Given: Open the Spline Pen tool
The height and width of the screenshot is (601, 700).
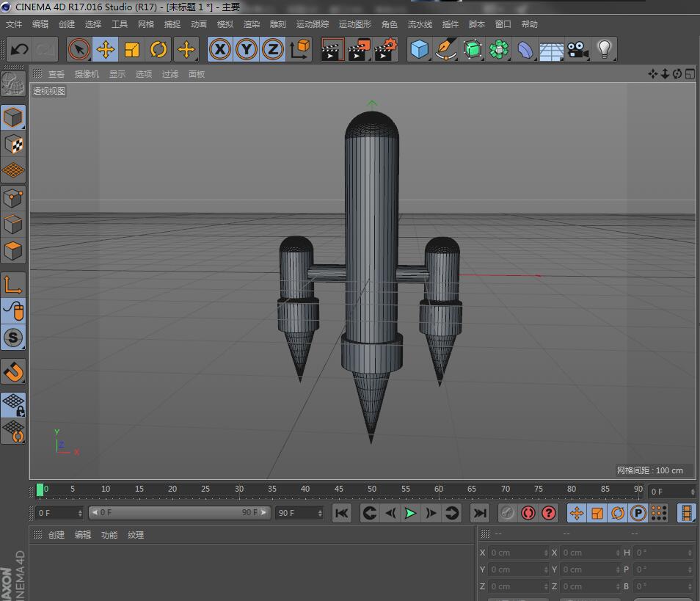Looking at the screenshot, I should 445,50.
